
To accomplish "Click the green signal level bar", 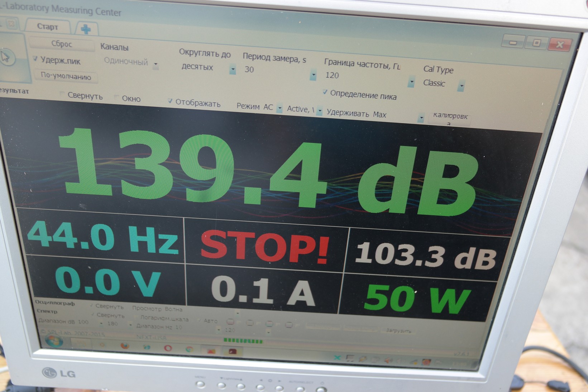I will (x=243, y=341).
